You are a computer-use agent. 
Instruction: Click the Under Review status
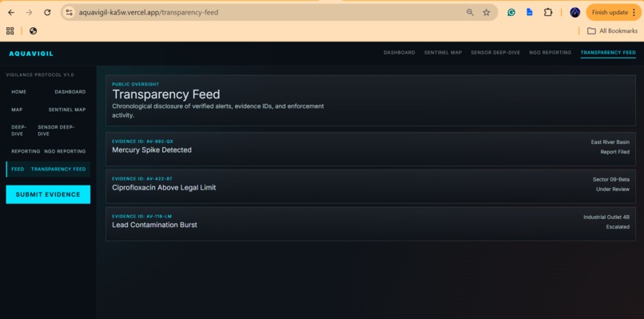pos(613,189)
